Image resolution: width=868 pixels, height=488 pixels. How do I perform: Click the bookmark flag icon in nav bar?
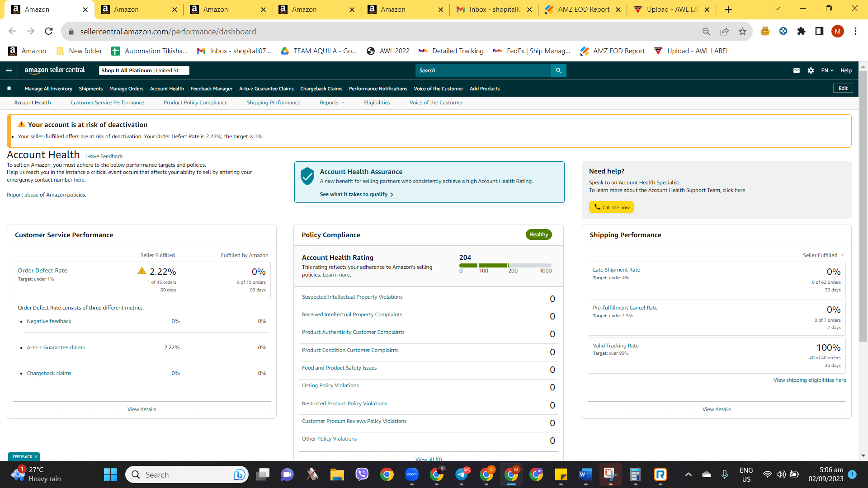[x=9, y=89]
